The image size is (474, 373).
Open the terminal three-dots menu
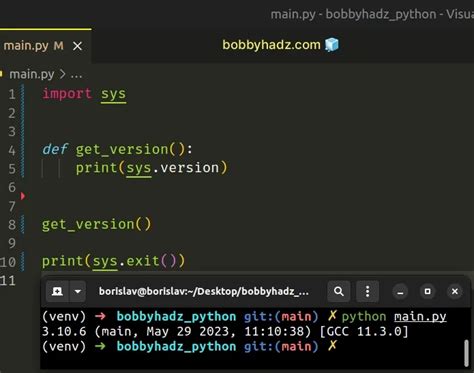[x=367, y=291]
